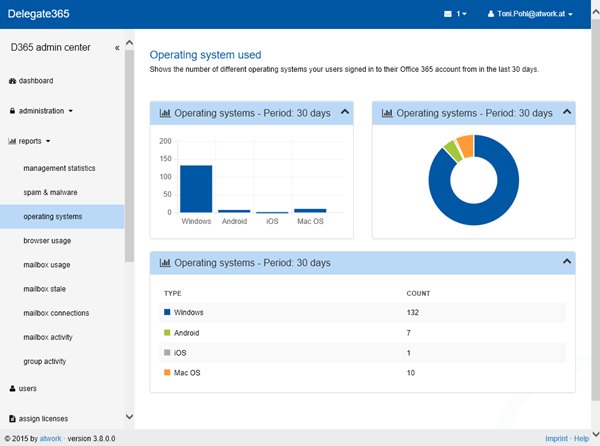Collapse the donut chart panel chevron
This screenshot has height=446, width=600.
pyautogui.click(x=567, y=112)
